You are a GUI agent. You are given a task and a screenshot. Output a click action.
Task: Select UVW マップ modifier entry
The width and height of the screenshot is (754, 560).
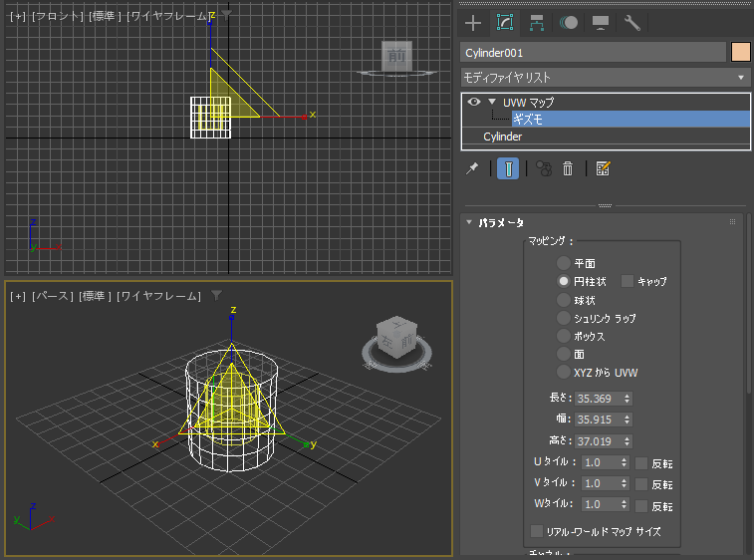[x=528, y=102]
